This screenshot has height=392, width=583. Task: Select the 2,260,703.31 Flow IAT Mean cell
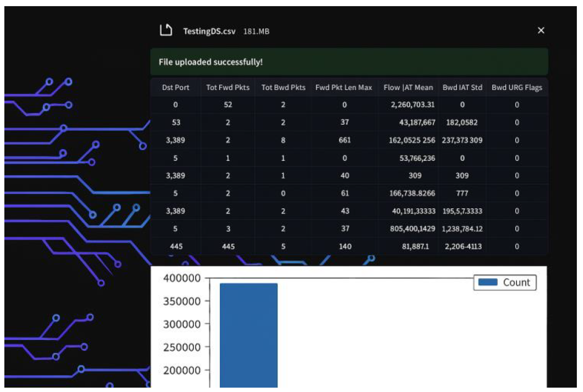412,105
